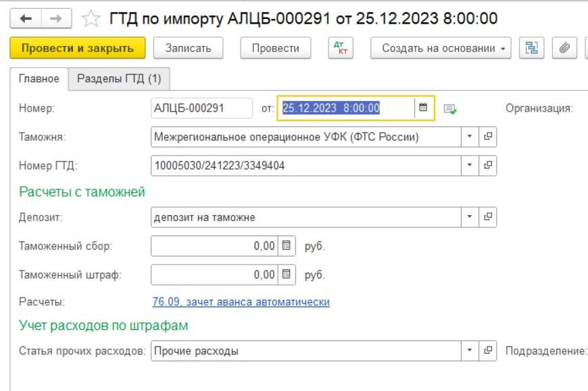Screen dimensions: 588x391
Task: Expand the Депозит dropdown list
Action: tap(470, 217)
